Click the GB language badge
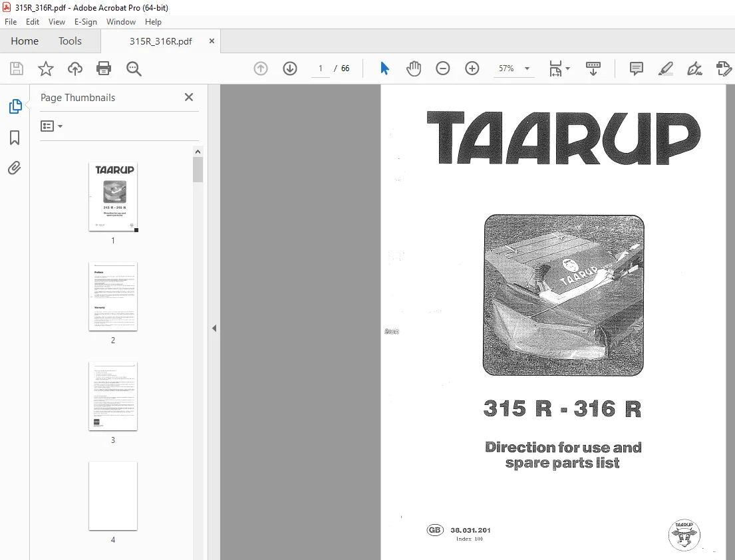The image size is (735, 560). [x=435, y=530]
